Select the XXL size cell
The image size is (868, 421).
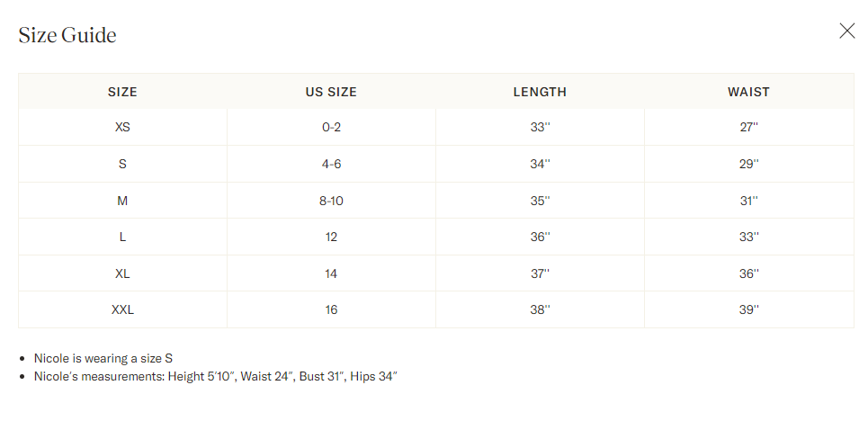[x=122, y=309]
